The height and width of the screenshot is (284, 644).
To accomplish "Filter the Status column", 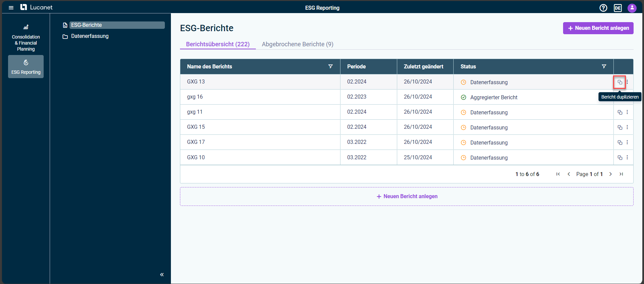I will (x=604, y=66).
